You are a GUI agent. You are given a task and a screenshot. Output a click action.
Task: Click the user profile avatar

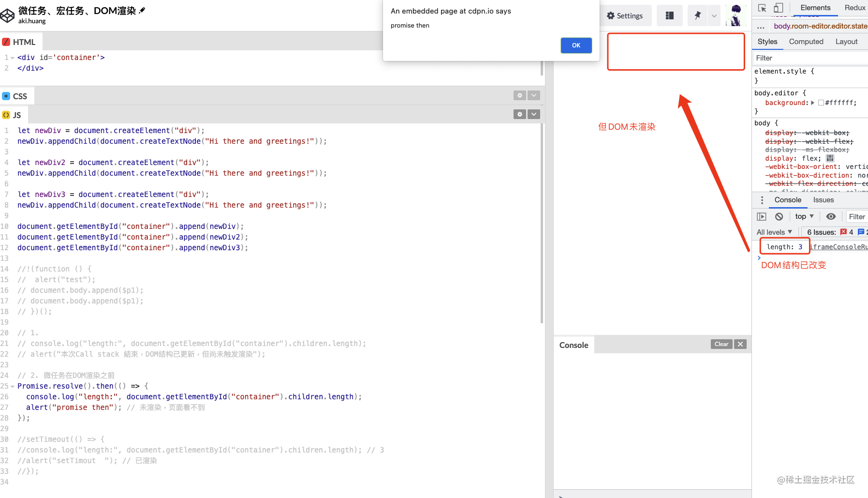[x=736, y=15]
